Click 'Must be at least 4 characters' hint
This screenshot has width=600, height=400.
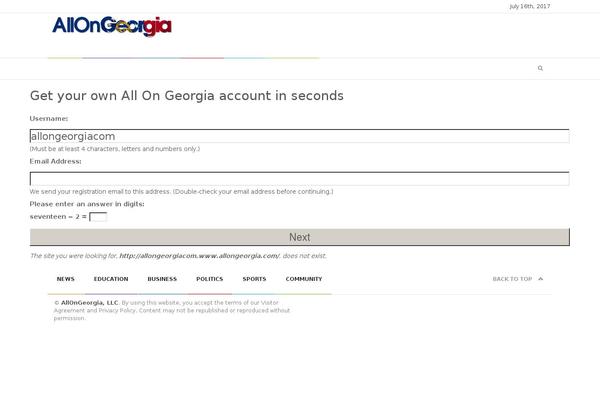(115, 149)
